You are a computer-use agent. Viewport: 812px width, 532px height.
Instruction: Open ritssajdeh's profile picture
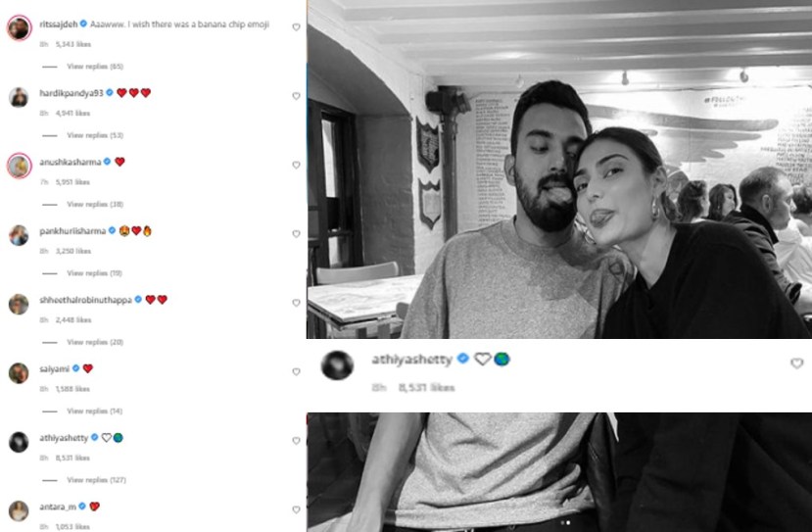point(20,27)
